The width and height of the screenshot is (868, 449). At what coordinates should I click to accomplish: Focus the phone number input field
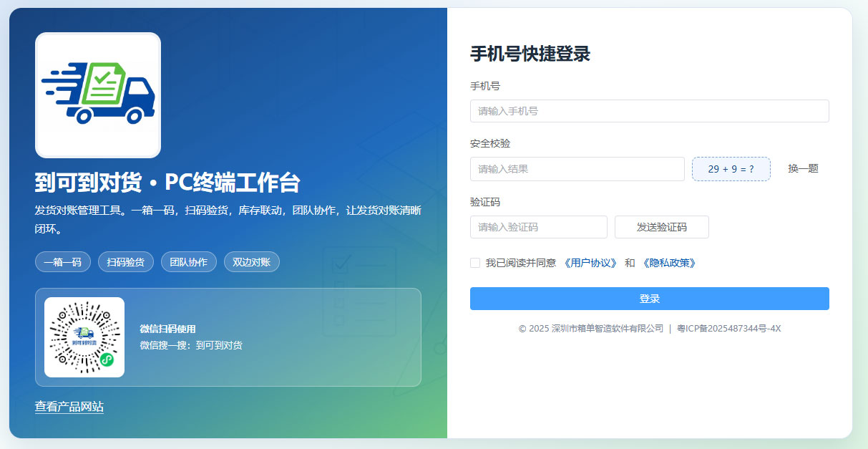pos(649,111)
